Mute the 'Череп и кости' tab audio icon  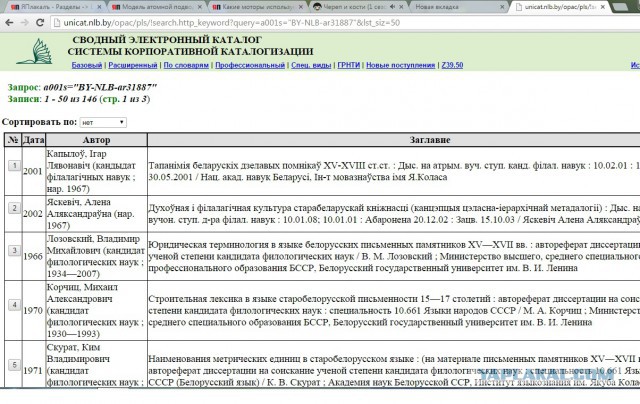pos(392,7)
